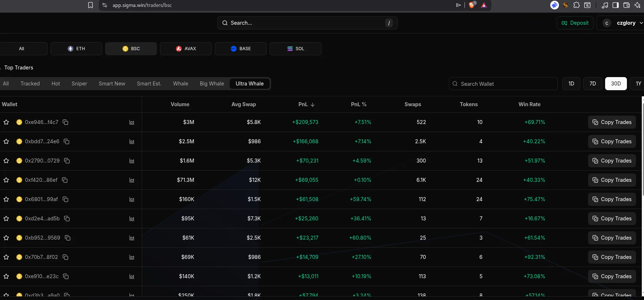This screenshot has width=644, height=300.
Task: Toggle browser sidebar panel icon
Action: 616,5
